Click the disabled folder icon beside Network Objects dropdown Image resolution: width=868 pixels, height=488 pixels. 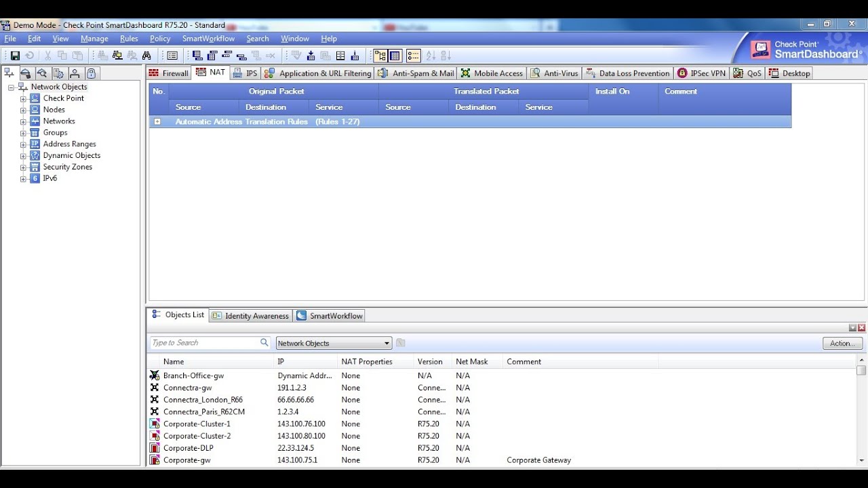coord(401,343)
